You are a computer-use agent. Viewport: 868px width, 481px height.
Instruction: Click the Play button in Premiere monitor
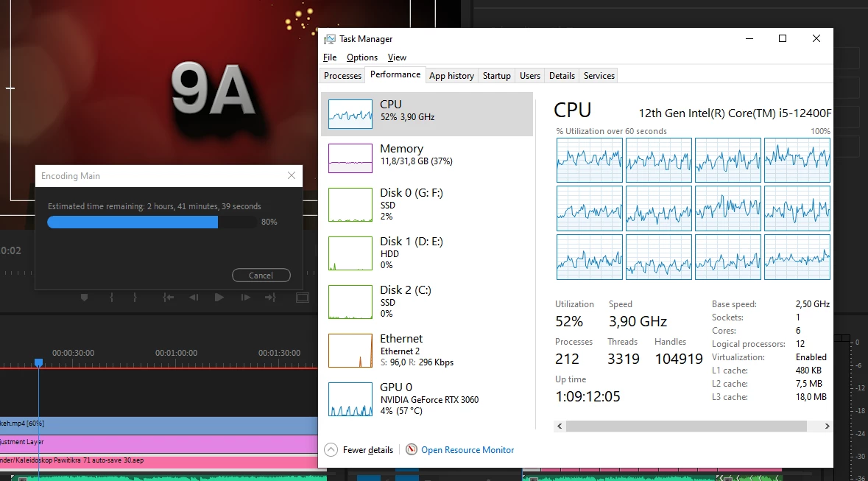click(x=219, y=298)
